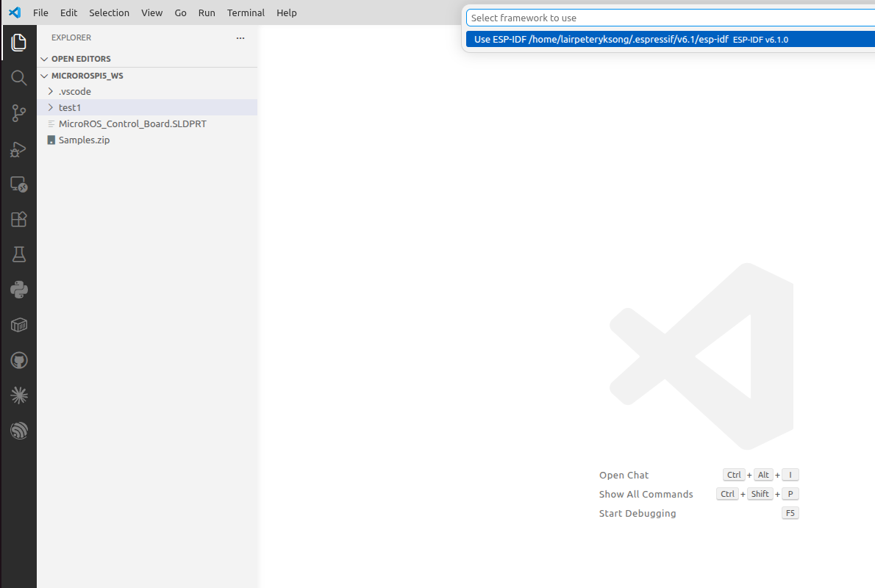The height and width of the screenshot is (588, 875).
Task: Click the EXPLORER panel title
Action: coord(71,38)
